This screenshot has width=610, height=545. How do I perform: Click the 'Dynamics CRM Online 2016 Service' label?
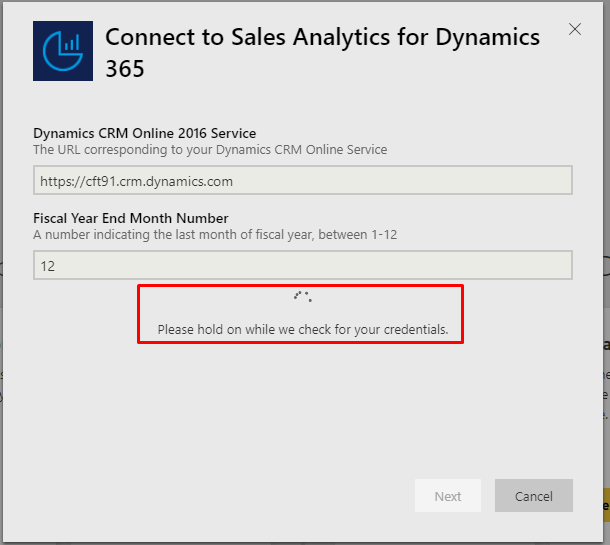click(145, 133)
